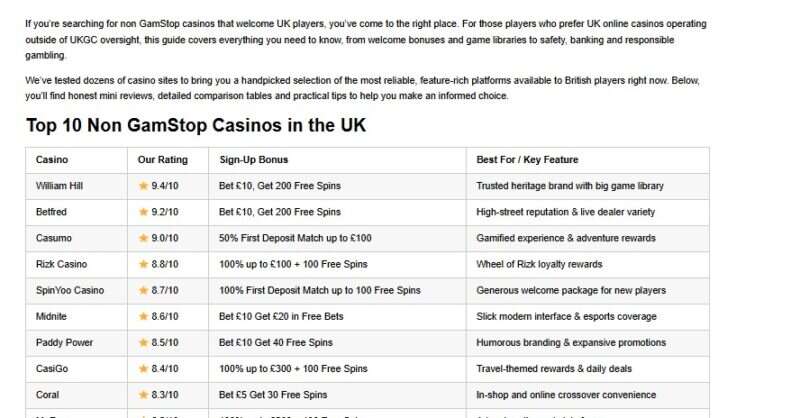Click the star icon beside Betfred's 9.2/10 rating
Image resolution: width=800 pixels, height=418 pixels.
pyautogui.click(x=143, y=212)
